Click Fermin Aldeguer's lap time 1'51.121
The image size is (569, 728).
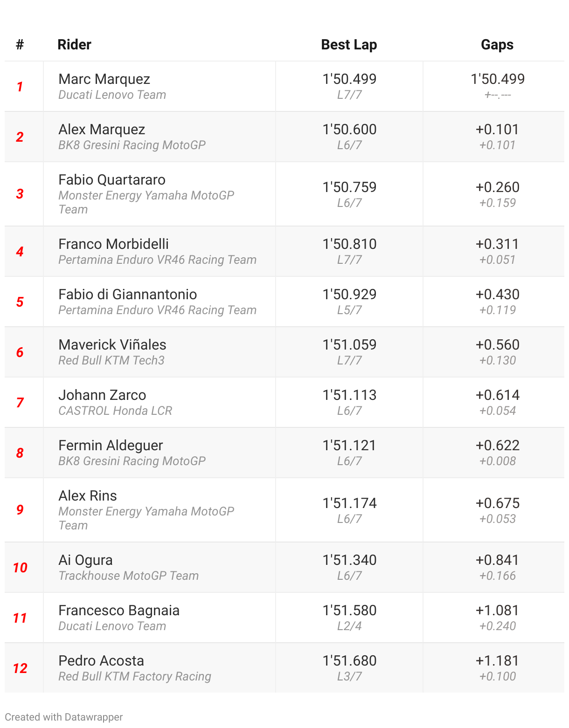(349, 446)
